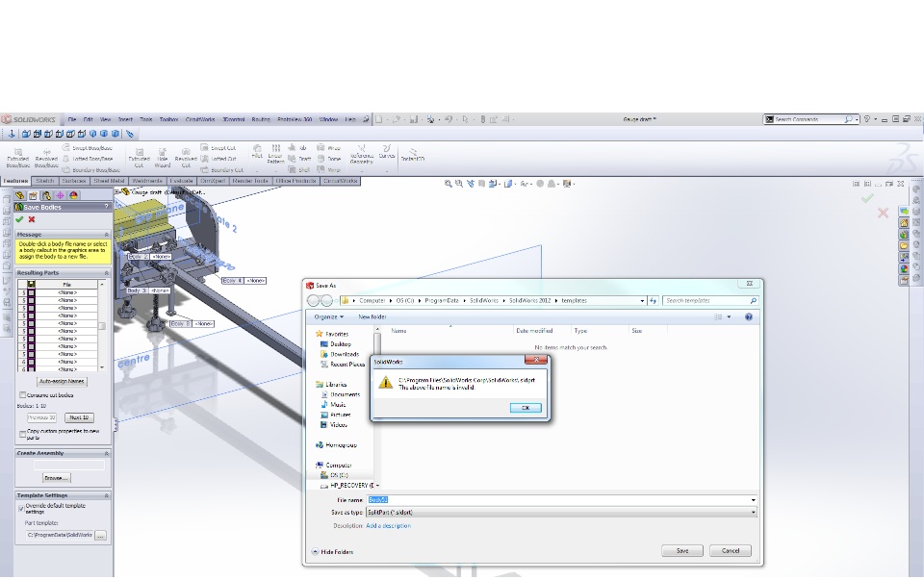
Task: Select the Extruded Cut tool
Action: pos(139,159)
